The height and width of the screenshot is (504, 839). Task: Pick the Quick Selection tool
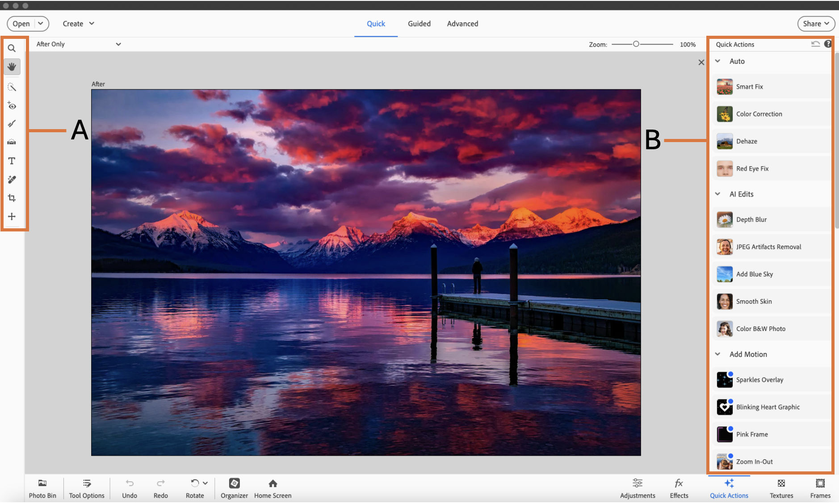coord(12,87)
